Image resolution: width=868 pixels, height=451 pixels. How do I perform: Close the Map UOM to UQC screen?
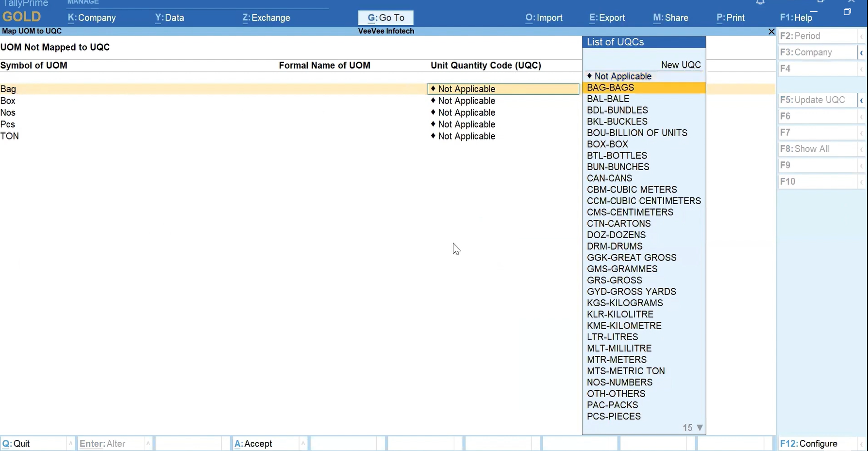tap(771, 32)
